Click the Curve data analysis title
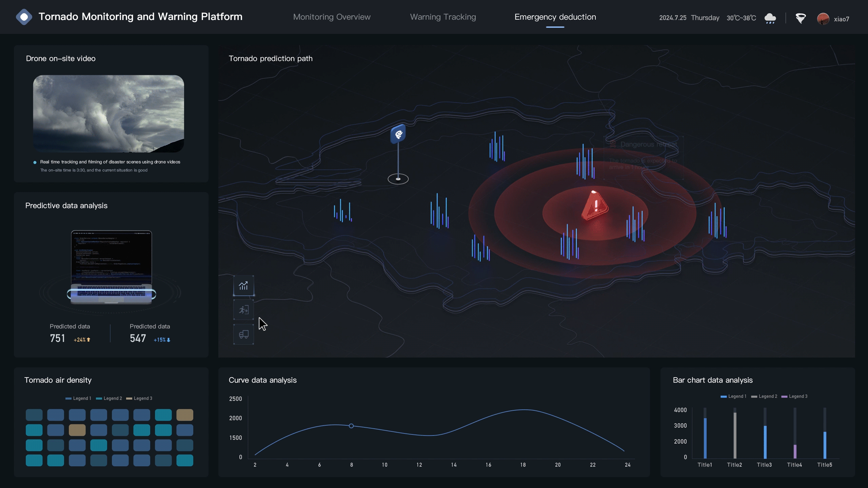The height and width of the screenshot is (488, 868). (262, 380)
